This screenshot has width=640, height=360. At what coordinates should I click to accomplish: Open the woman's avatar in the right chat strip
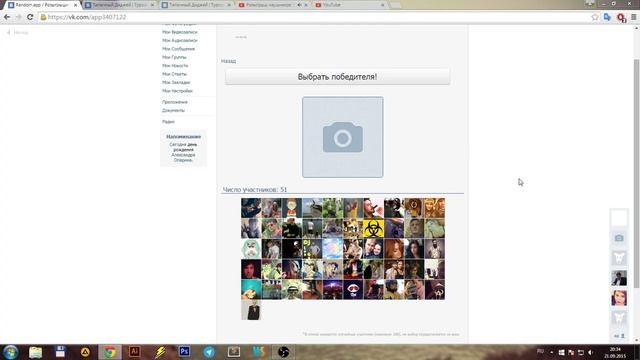click(619, 298)
